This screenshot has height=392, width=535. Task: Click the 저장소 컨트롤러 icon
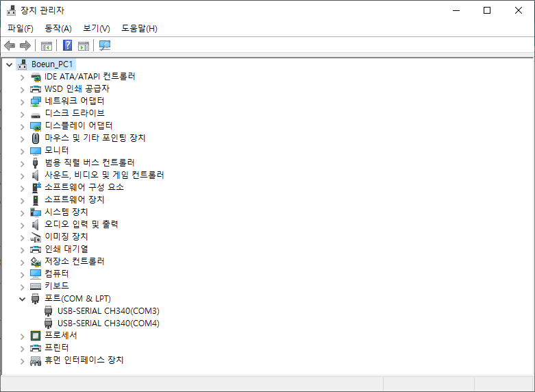36,262
